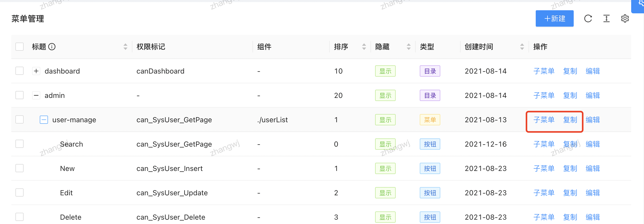Click 子菜单 in the Delete row
644x224 pixels.
tap(544, 217)
